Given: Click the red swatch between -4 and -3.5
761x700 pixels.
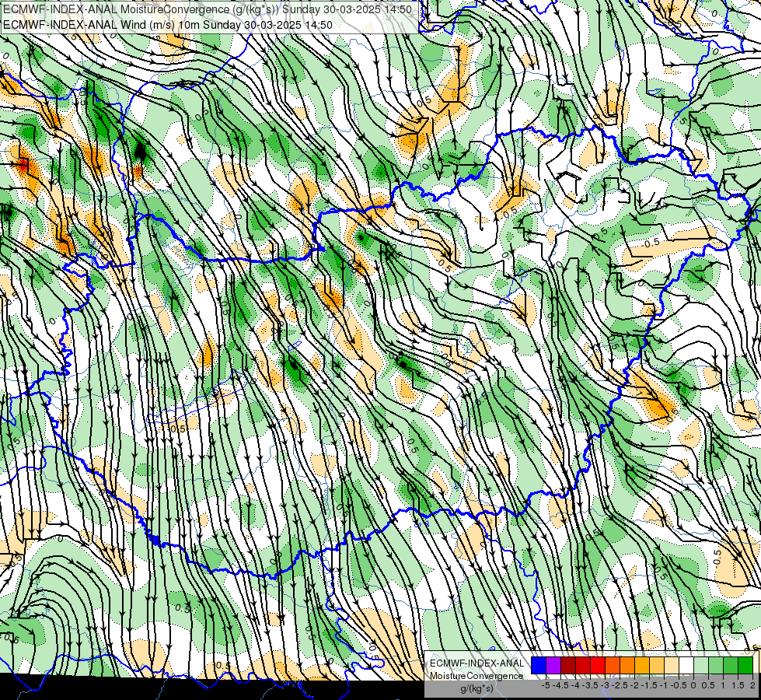Looking at the screenshot, I should click(583, 666).
